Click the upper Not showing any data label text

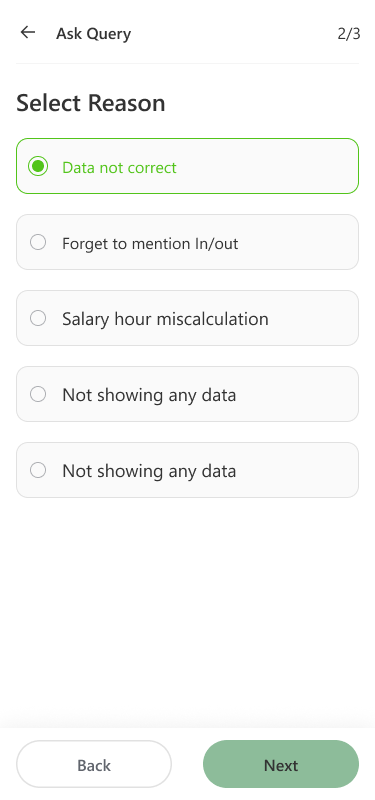tap(149, 395)
